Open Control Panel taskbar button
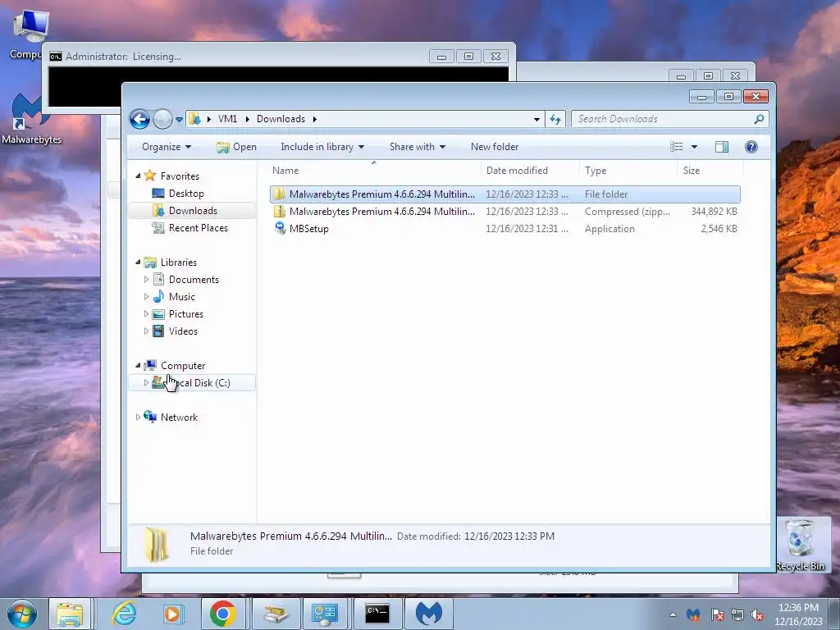840x630 pixels. click(x=325, y=614)
